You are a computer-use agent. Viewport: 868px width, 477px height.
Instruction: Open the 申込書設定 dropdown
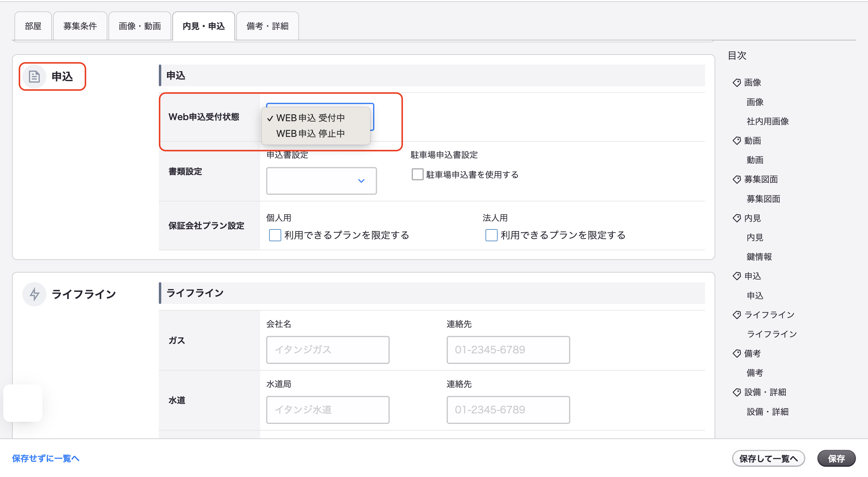(321, 181)
